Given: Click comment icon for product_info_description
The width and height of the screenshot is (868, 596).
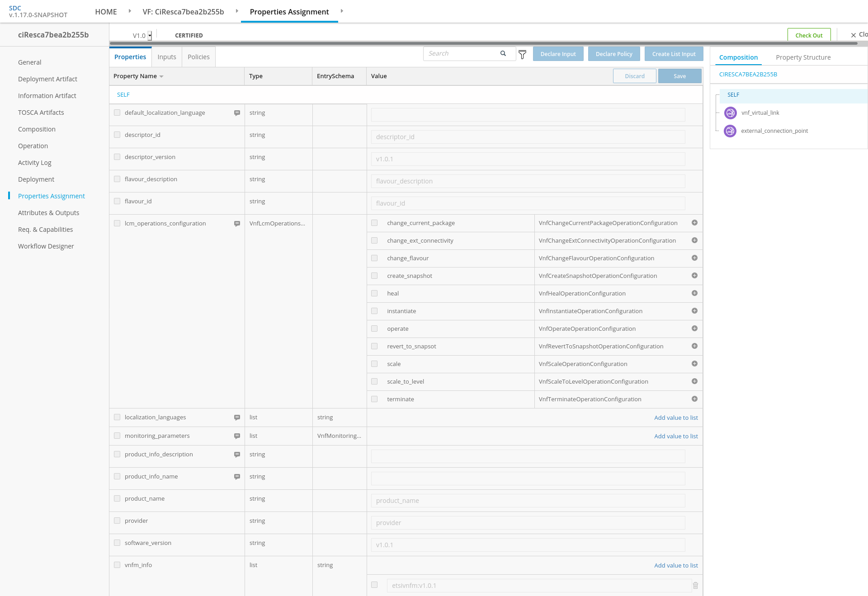Looking at the screenshot, I should [237, 455].
